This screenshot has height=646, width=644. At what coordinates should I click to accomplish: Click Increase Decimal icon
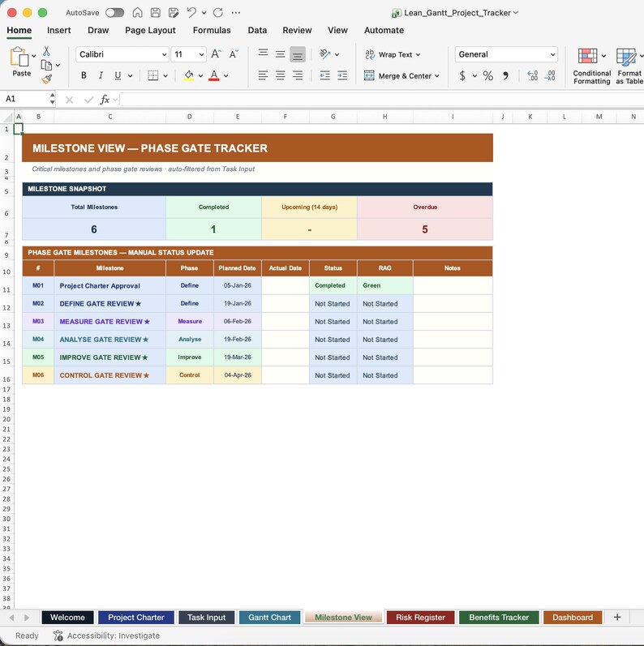(x=532, y=75)
